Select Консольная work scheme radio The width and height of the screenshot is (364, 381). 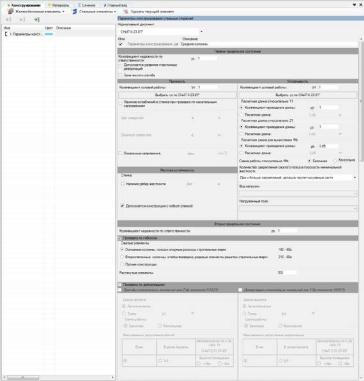pyautogui.click(x=335, y=161)
